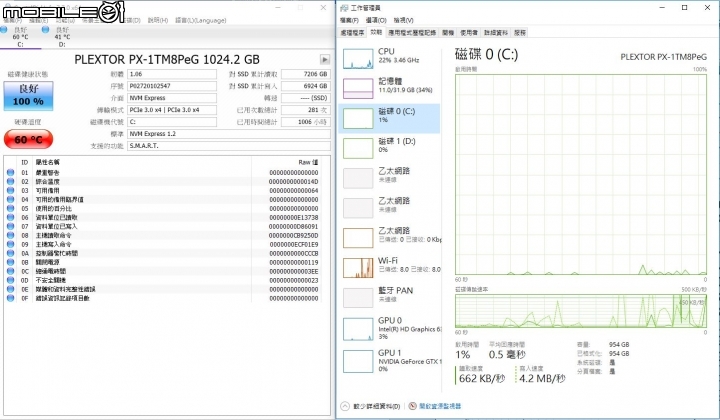720x420 pixels.
Task: Click raw value 0000000E13738 in row 06
Action: pyautogui.click(x=294, y=218)
